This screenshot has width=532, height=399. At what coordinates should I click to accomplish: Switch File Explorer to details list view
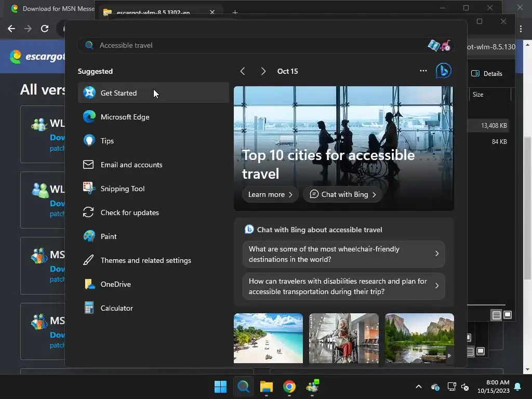click(496, 315)
